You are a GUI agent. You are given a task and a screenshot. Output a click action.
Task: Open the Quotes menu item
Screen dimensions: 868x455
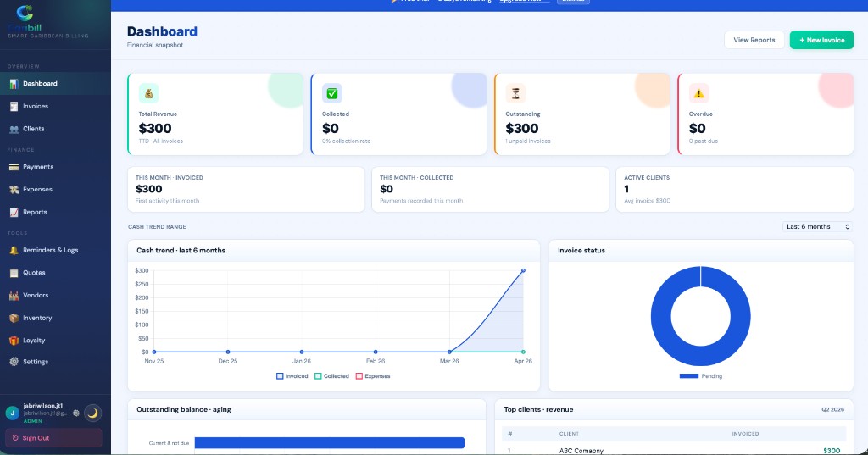[55, 273]
